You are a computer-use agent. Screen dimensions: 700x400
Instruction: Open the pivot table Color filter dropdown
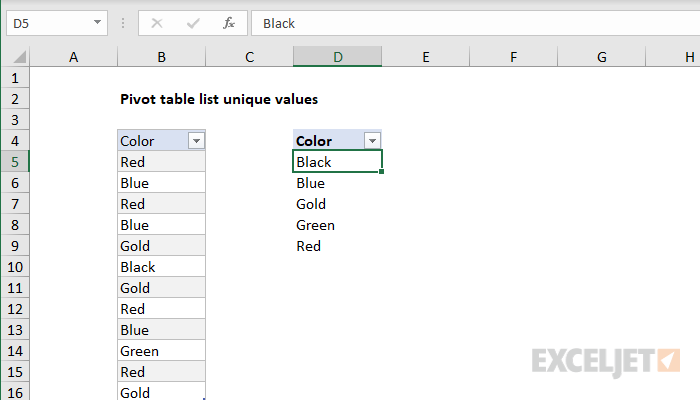(x=372, y=141)
